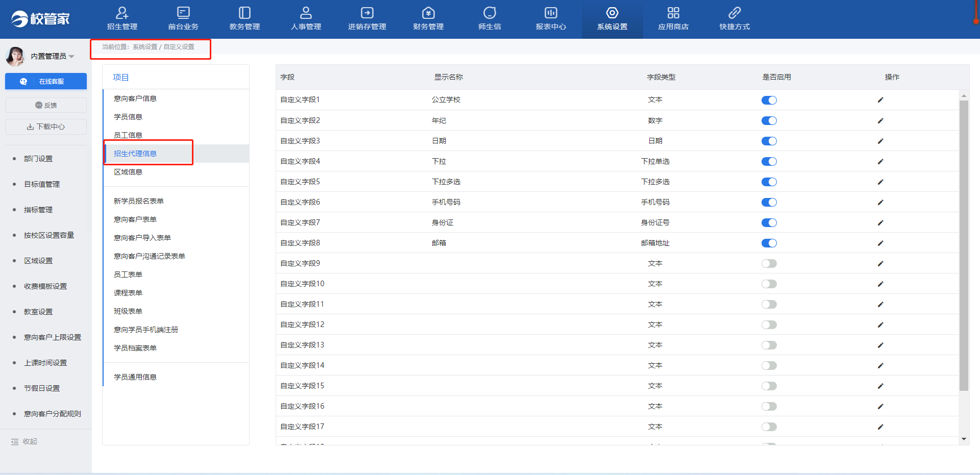Open the 下载中心 button
Image resolution: width=980 pixels, height=475 pixels.
click(46, 127)
